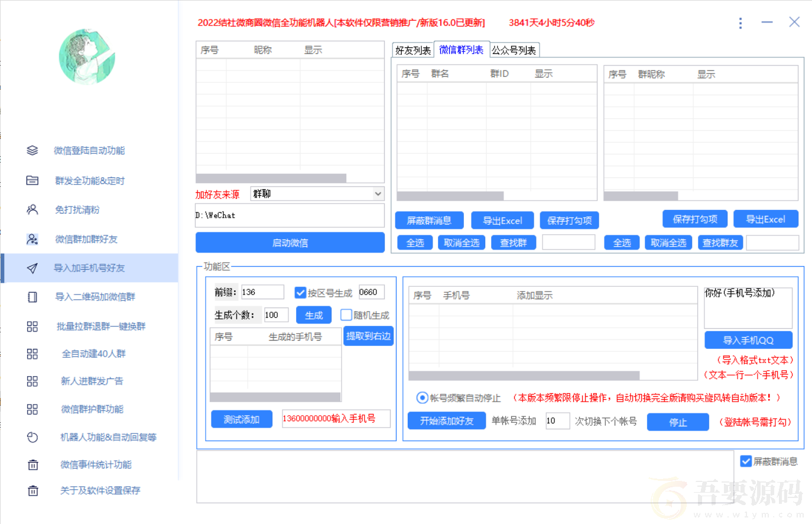Image resolution: width=812 pixels, height=524 pixels.
Task: Click the grid icon beside 批量拉群退群一键换群
Action: [33, 326]
